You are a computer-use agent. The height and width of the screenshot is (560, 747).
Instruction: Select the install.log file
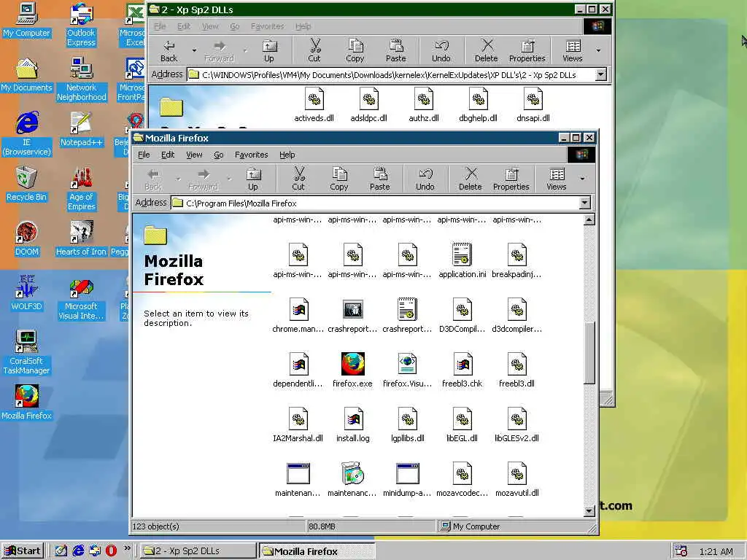[x=353, y=425]
